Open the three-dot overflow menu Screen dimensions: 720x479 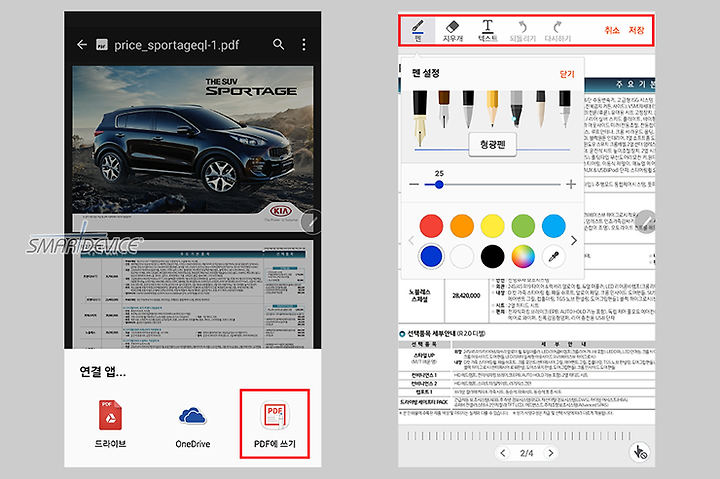304,45
